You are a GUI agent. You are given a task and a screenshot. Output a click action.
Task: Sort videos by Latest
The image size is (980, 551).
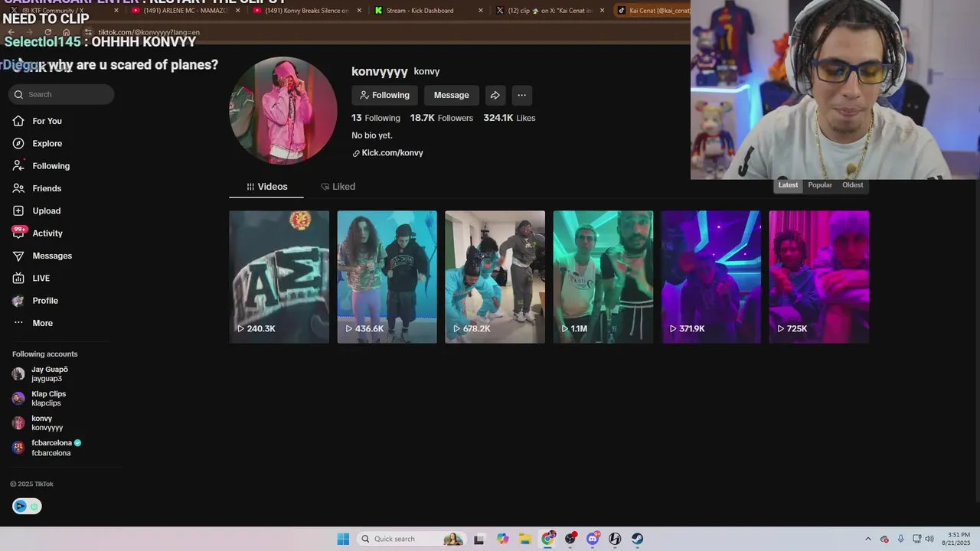788,185
